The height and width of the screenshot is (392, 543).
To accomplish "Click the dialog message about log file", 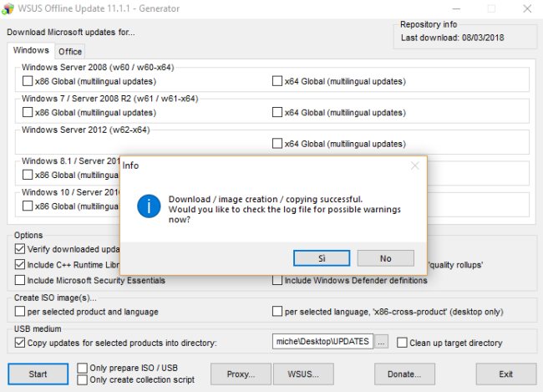I will point(284,209).
